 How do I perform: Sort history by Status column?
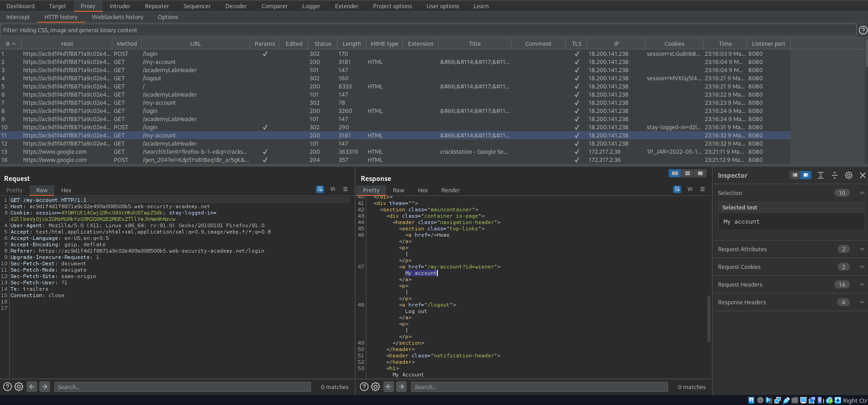tap(323, 44)
